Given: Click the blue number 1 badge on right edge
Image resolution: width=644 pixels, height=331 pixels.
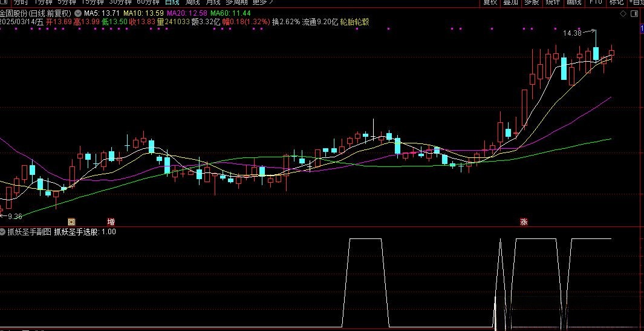Looking at the screenshot, I should click(x=641, y=28).
